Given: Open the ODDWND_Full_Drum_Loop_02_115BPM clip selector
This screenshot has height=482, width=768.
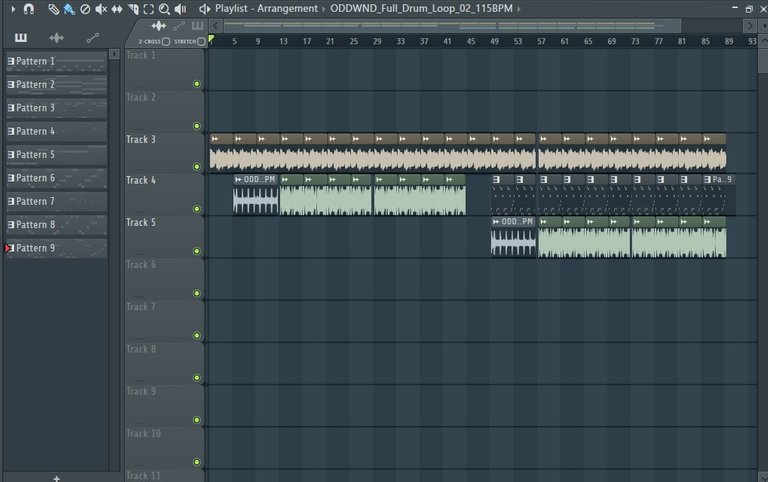Looking at the screenshot, I should pyautogui.click(x=421, y=9).
